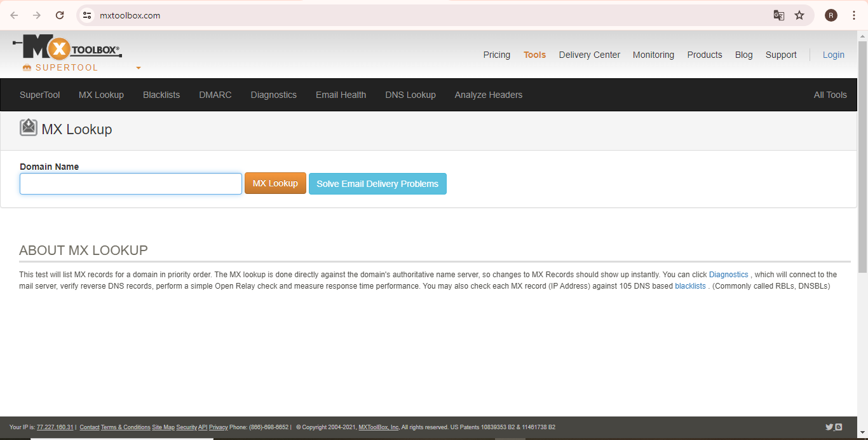Open the blacklists link in the description
The width and height of the screenshot is (868, 440).
691,285
